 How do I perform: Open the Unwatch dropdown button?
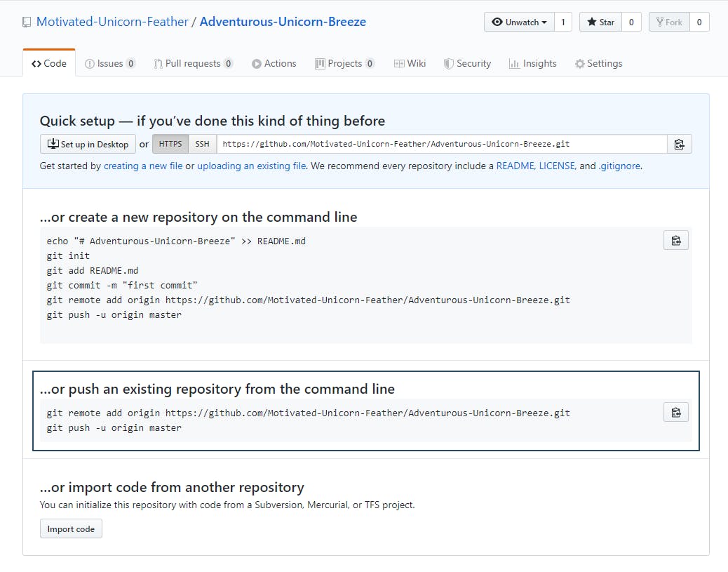point(519,22)
